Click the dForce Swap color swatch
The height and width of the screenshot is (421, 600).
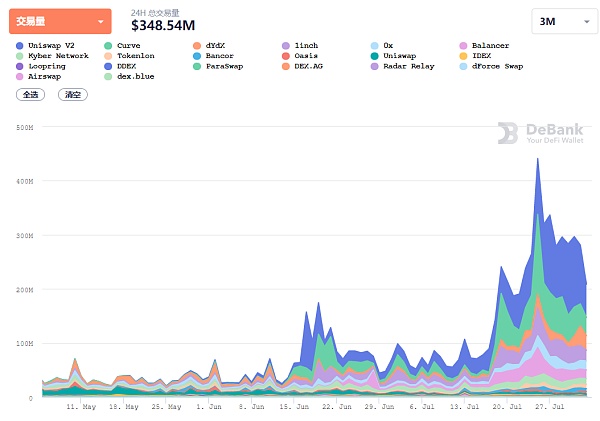[462, 66]
